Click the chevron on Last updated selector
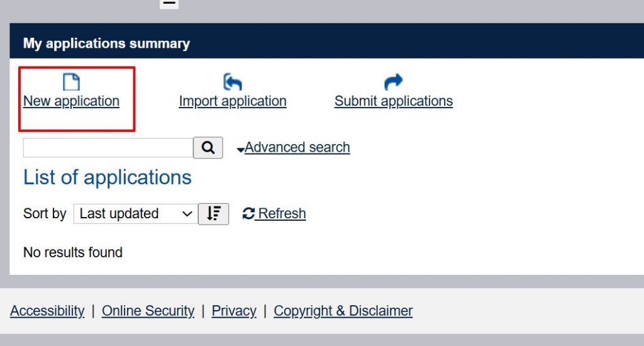The image size is (644, 346). click(187, 214)
